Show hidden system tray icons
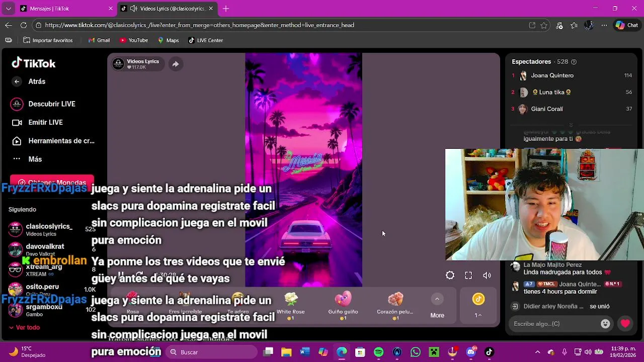This screenshot has width=644, height=362. click(x=537, y=352)
